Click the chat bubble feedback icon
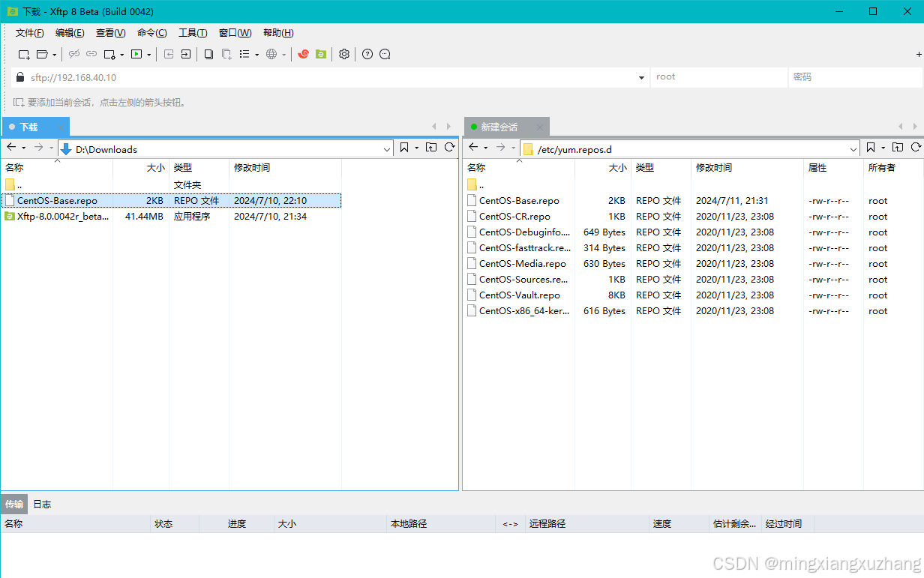Screen dimensions: 924x578 385,54
